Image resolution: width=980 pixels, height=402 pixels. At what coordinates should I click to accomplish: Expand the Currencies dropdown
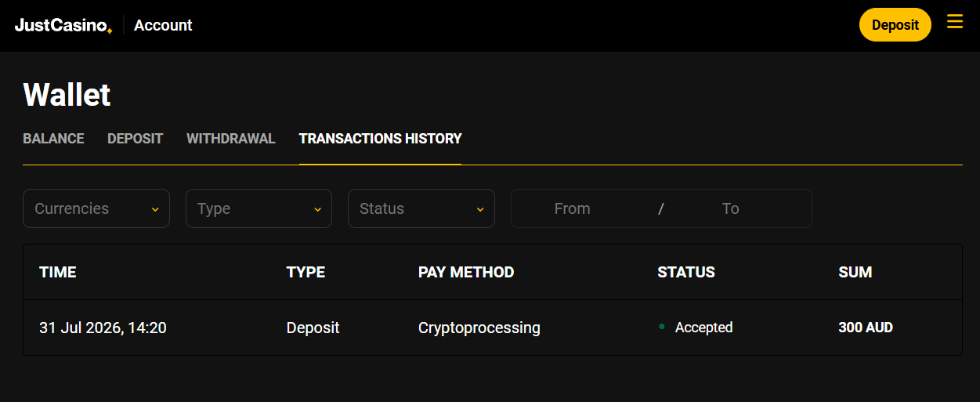tap(96, 208)
